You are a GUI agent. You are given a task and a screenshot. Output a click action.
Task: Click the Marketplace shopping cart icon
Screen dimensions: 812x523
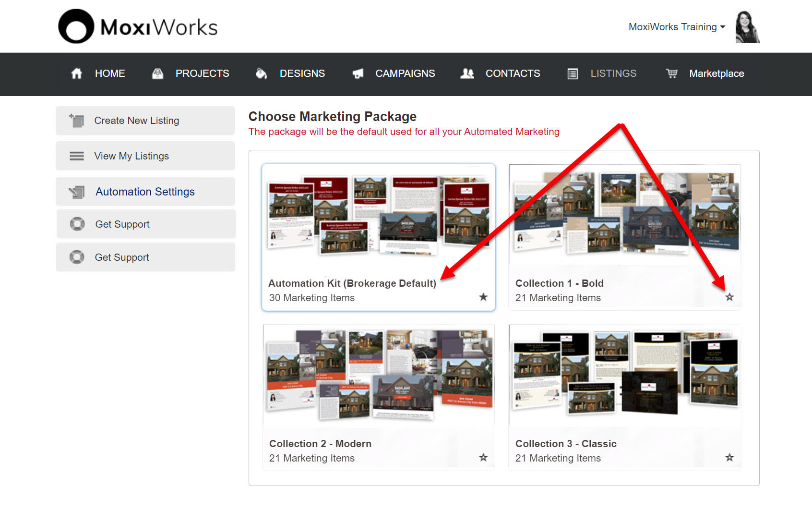tap(671, 73)
